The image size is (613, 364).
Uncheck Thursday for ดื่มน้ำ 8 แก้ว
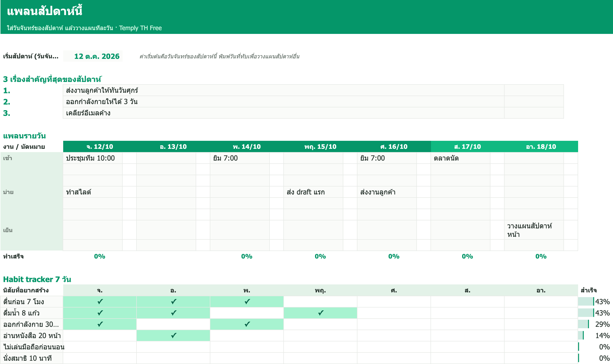coord(320,313)
